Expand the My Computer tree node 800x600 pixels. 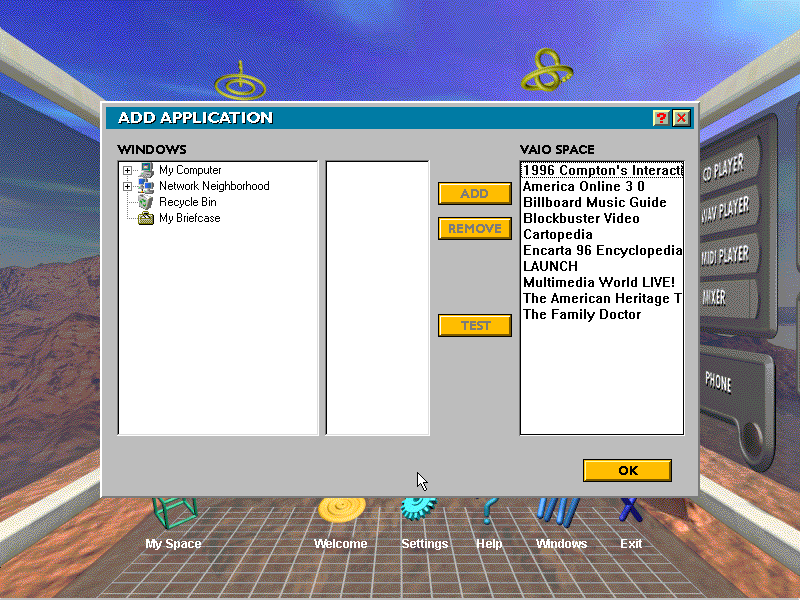(x=128, y=171)
